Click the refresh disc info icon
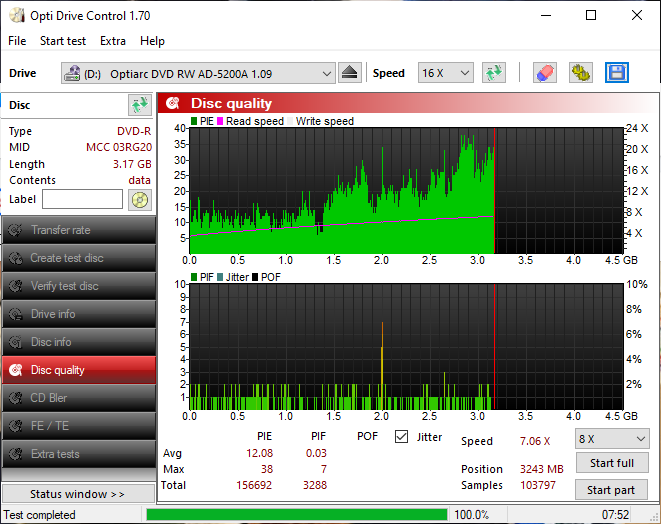661x524 pixels. coord(140,105)
